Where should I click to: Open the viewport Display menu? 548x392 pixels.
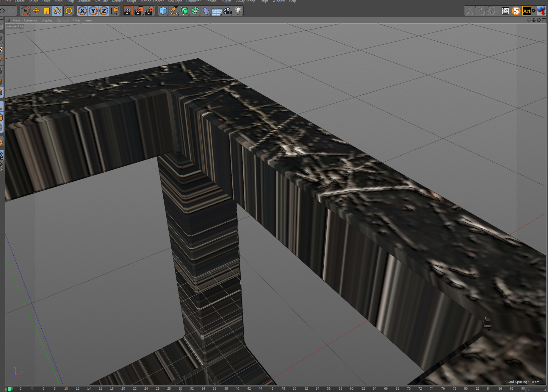click(47, 20)
